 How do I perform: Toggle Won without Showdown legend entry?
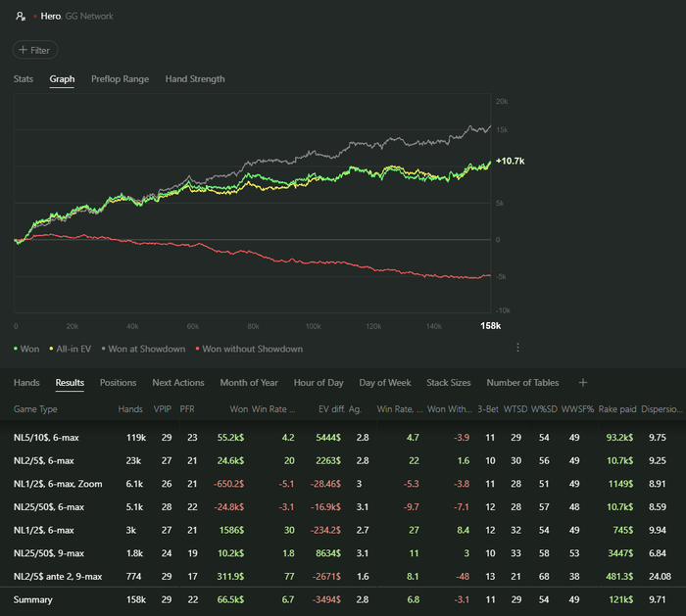pos(249,349)
